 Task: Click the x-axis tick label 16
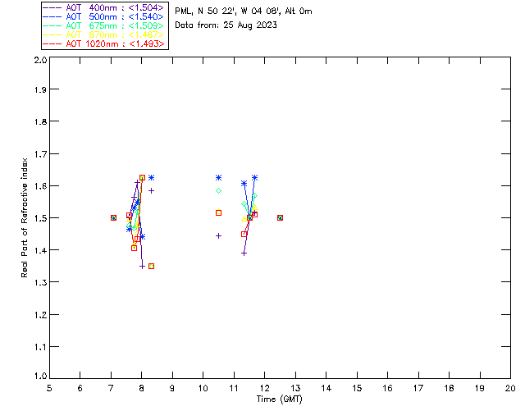(388, 388)
